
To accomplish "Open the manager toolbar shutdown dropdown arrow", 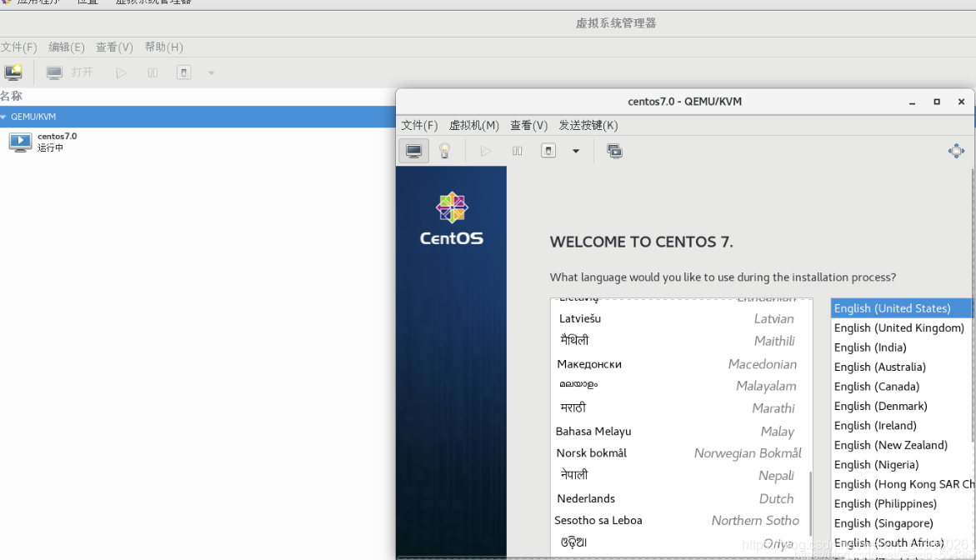I will click(212, 72).
